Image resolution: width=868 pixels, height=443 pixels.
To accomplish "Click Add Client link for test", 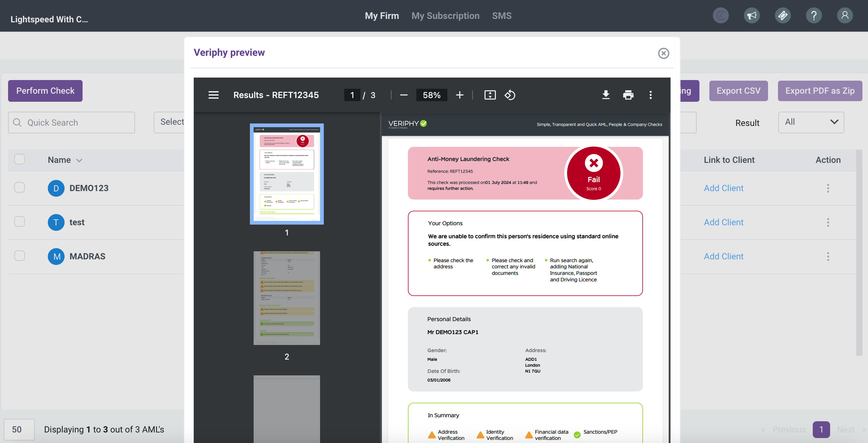I will [x=723, y=222].
